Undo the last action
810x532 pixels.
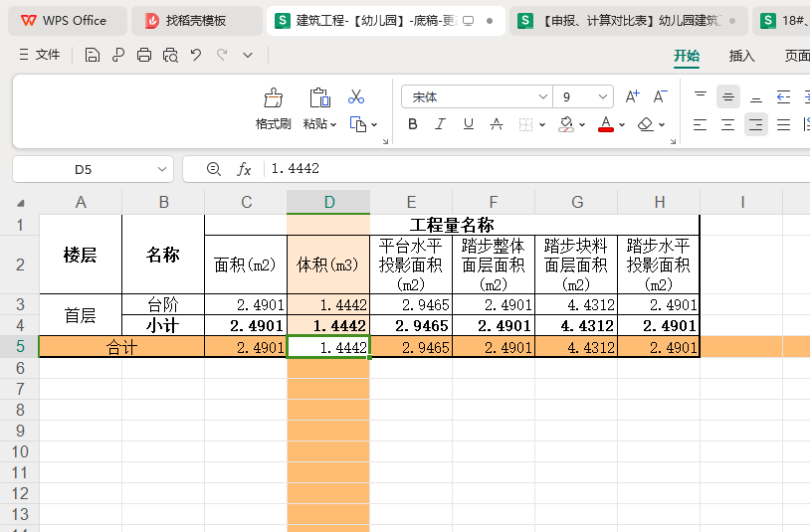click(x=196, y=55)
